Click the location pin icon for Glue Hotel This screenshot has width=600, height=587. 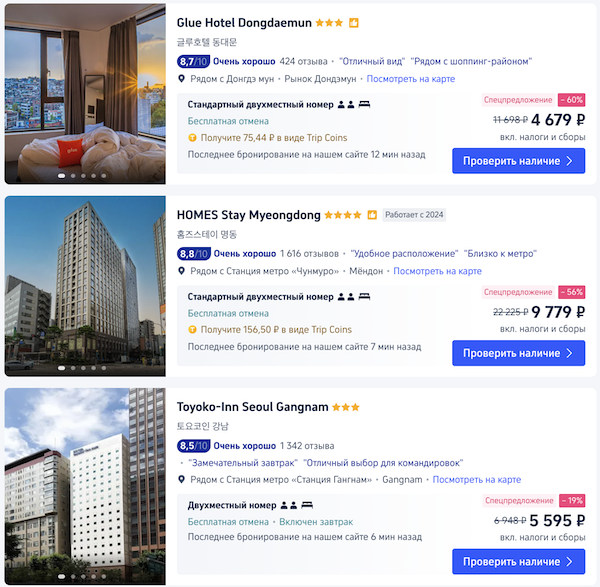[182, 79]
